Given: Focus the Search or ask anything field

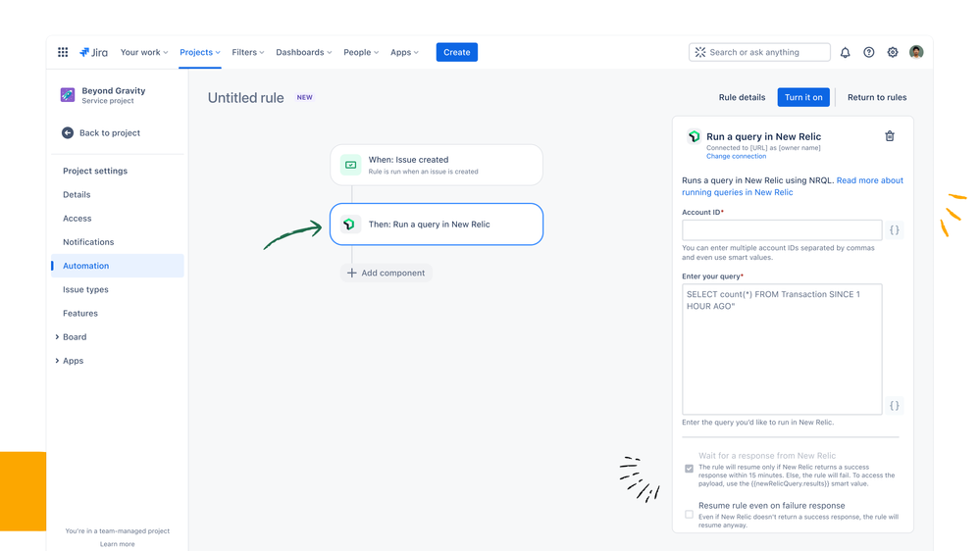Looking at the screenshot, I should tap(759, 53).
